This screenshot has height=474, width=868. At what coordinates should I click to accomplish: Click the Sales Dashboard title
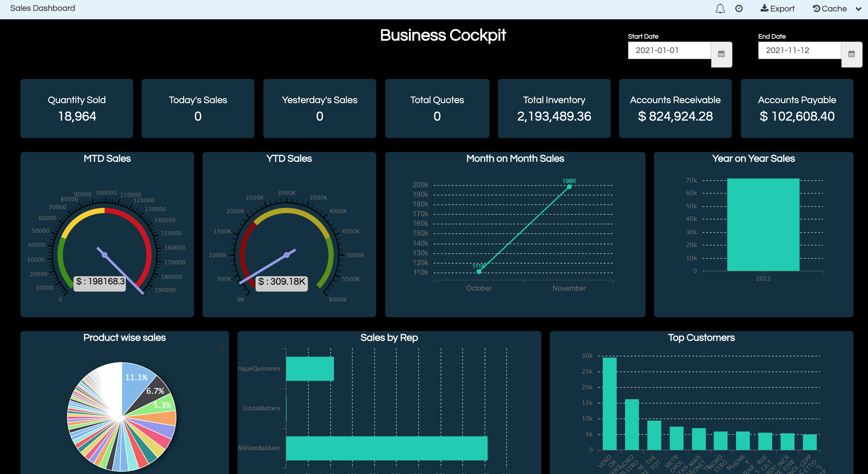coord(42,8)
